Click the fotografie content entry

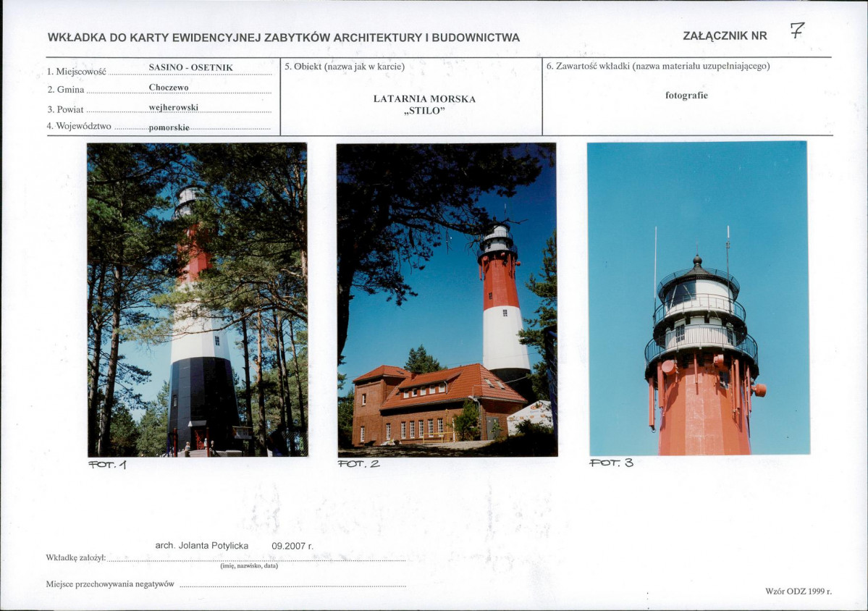tap(686, 95)
